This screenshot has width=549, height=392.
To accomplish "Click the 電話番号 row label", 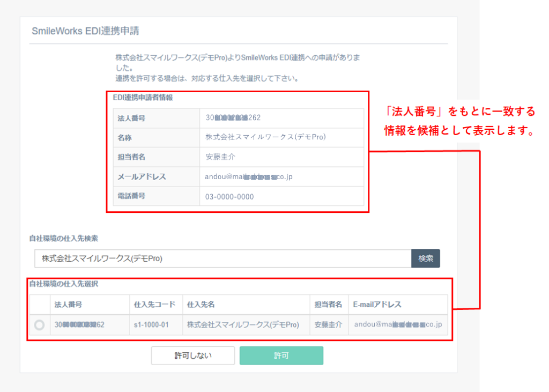I will pyautogui.click(x=131, y=196).
